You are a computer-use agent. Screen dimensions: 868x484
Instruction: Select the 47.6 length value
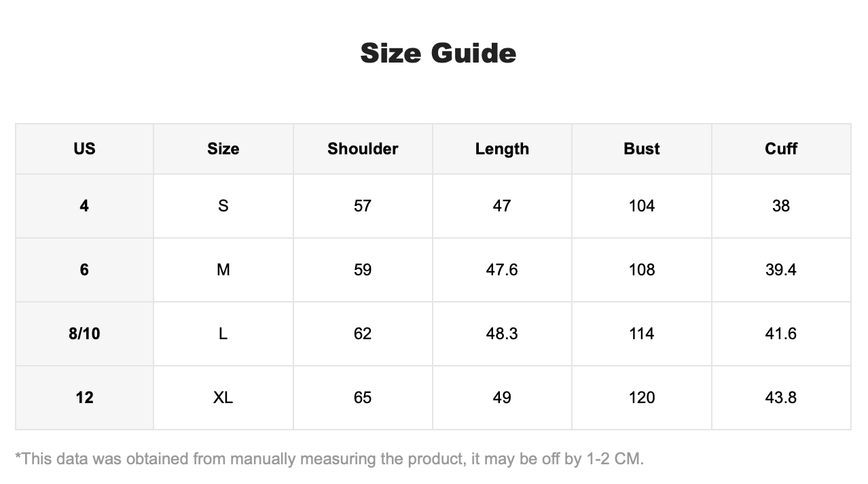point(502,270)
